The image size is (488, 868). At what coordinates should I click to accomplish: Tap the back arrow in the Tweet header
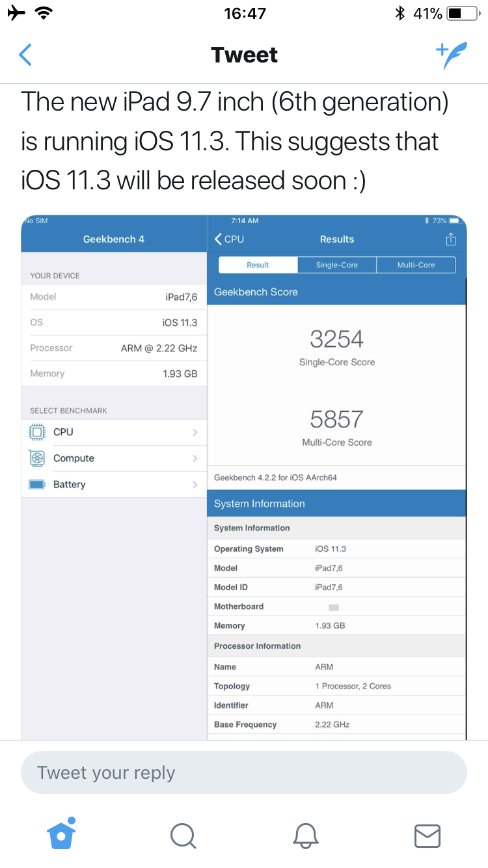coord(25,55)
